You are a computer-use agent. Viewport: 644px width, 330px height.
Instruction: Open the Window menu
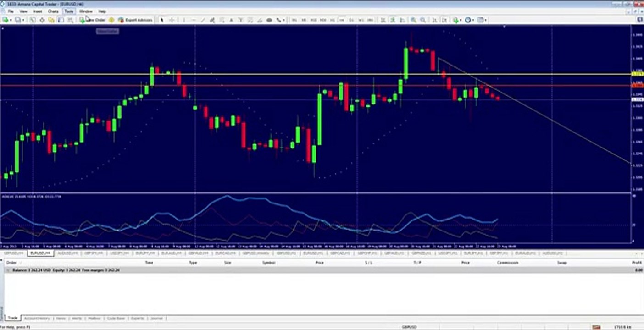pos(86,11)
